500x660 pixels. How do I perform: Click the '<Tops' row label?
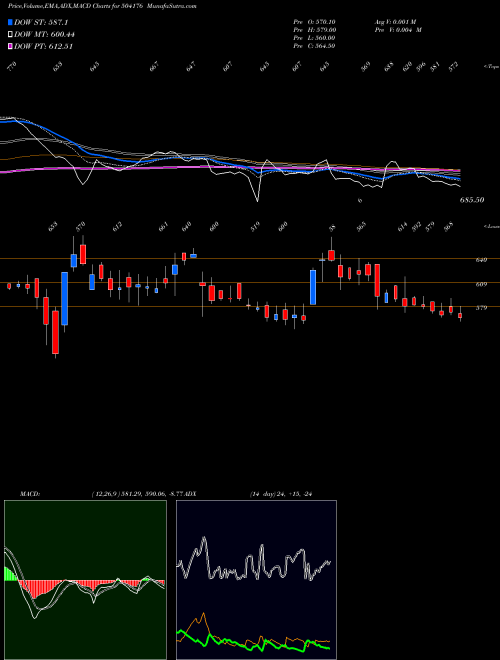492,67
